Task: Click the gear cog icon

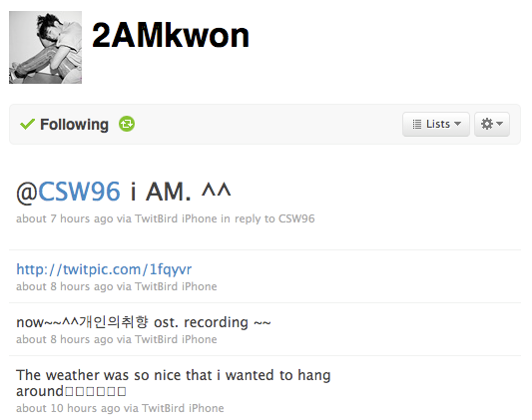Action: (487, 124)
